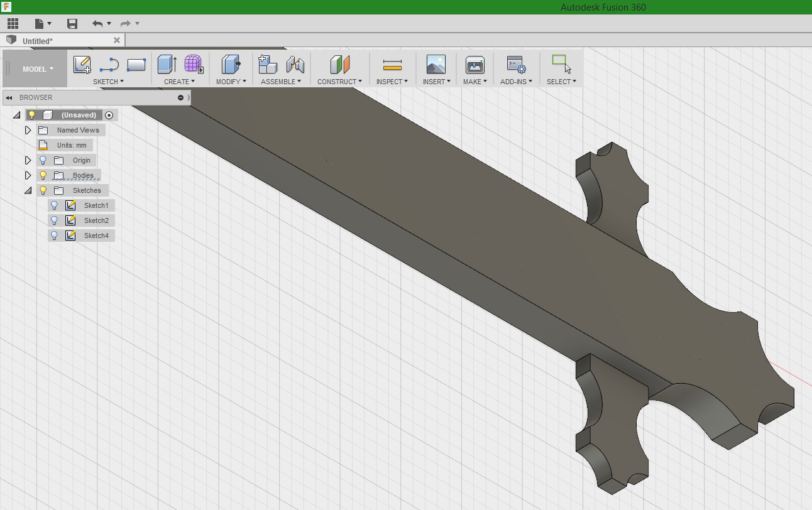Expand the Bodies folder node
The height and width of the screenshot is (510, 812).
point(28,175)
